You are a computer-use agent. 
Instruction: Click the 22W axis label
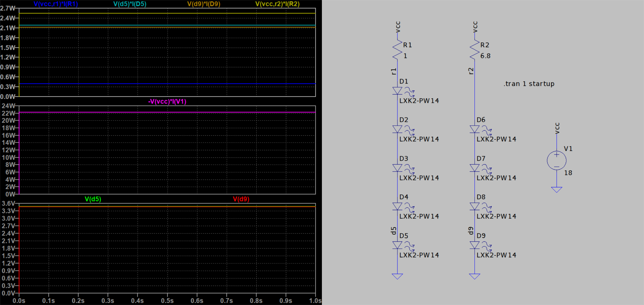[x=8, y=113]
